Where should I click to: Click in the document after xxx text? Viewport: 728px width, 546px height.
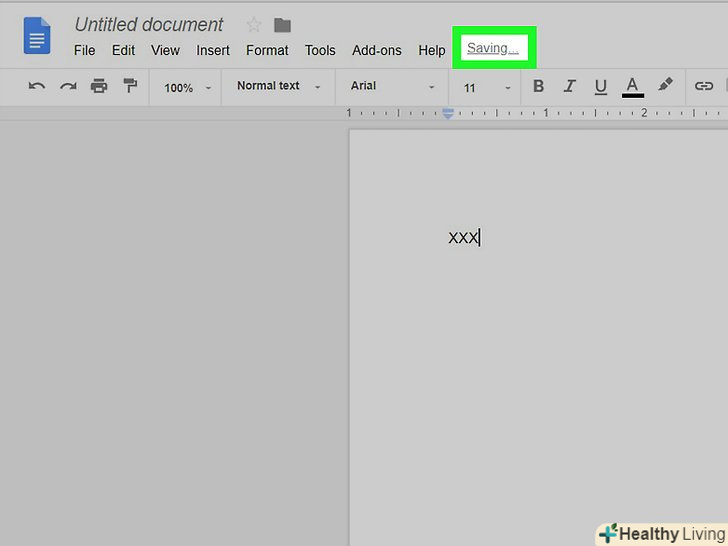(481, 237)
